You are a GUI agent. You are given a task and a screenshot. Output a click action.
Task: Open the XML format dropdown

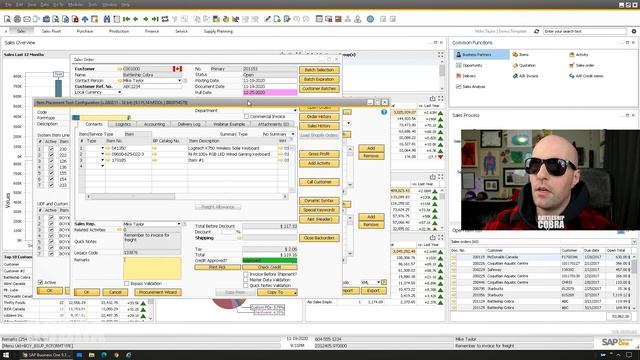click(379, 282)
